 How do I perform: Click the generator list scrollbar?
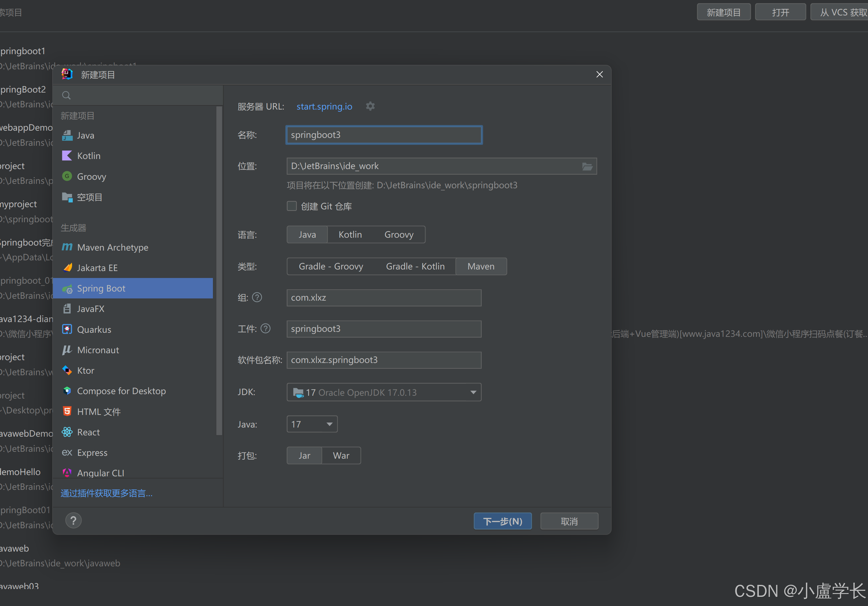[x=219, y=270]
